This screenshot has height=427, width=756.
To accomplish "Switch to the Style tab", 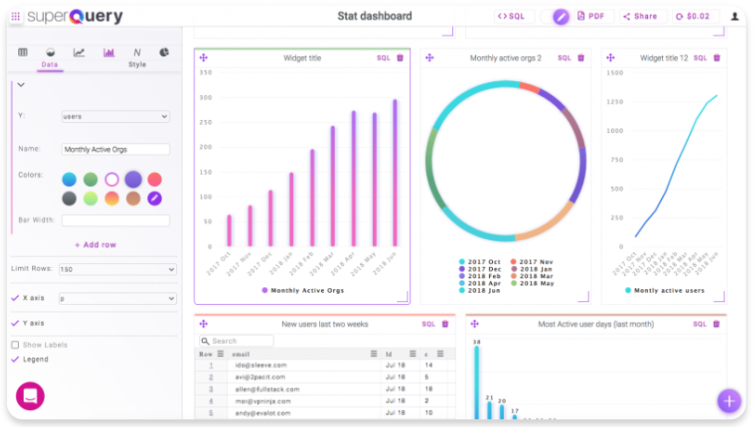I will [x=137, y=65].
